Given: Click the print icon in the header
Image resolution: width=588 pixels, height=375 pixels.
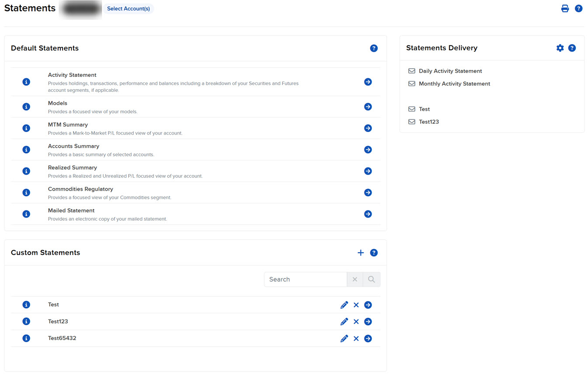Looking at the screenshot, I should pos(565,8).
